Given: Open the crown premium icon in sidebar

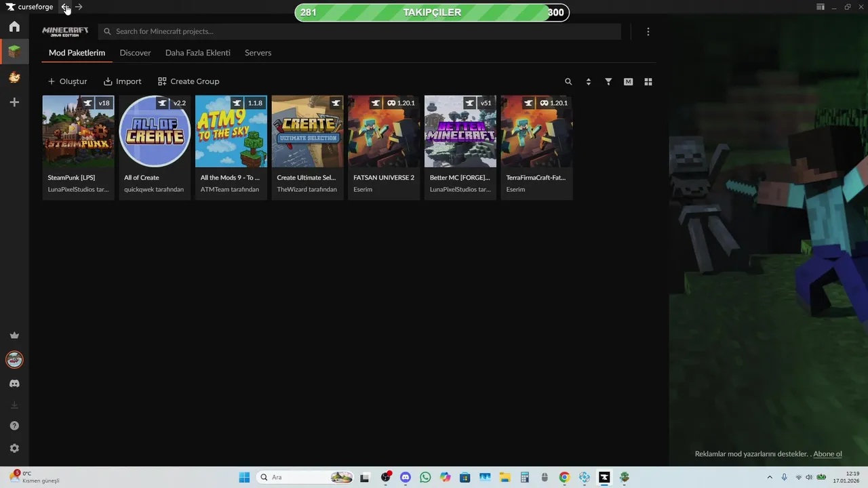Looking at the screenshot, I should point(14,335).
